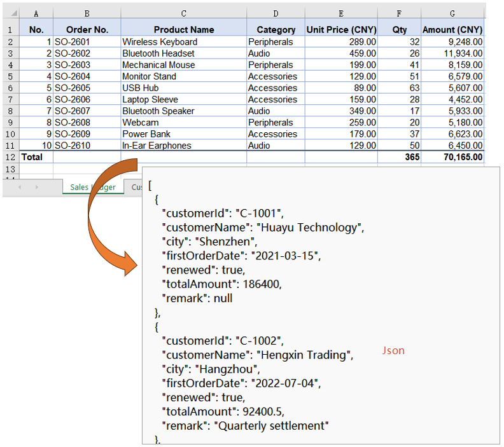Open the Sales Ledger sheet tab
The image size is (504, 447).
93,187
